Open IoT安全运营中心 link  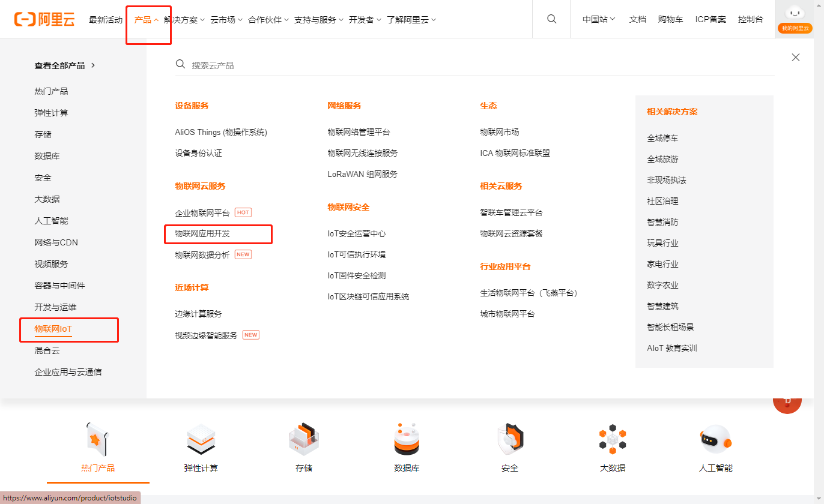[357, 233]
